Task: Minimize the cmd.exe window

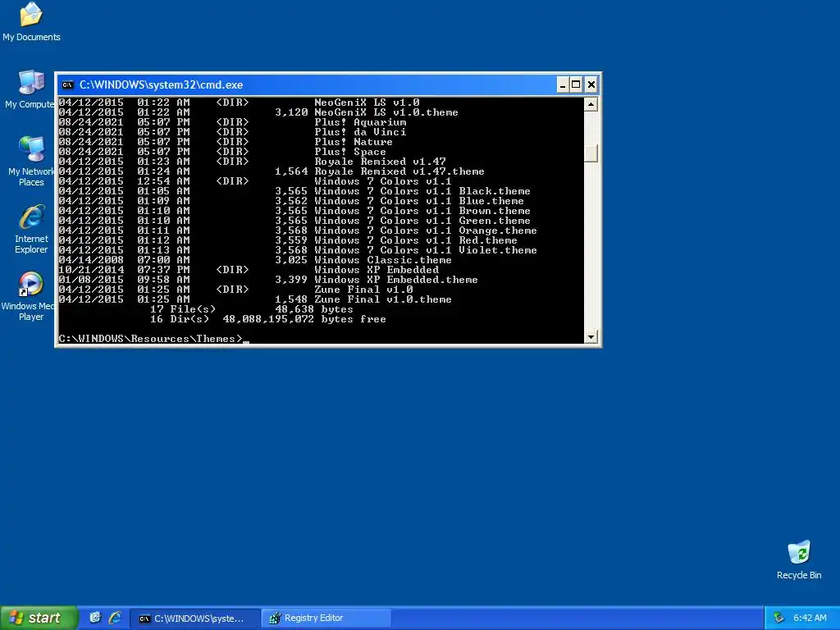Action: coord(563,84)
